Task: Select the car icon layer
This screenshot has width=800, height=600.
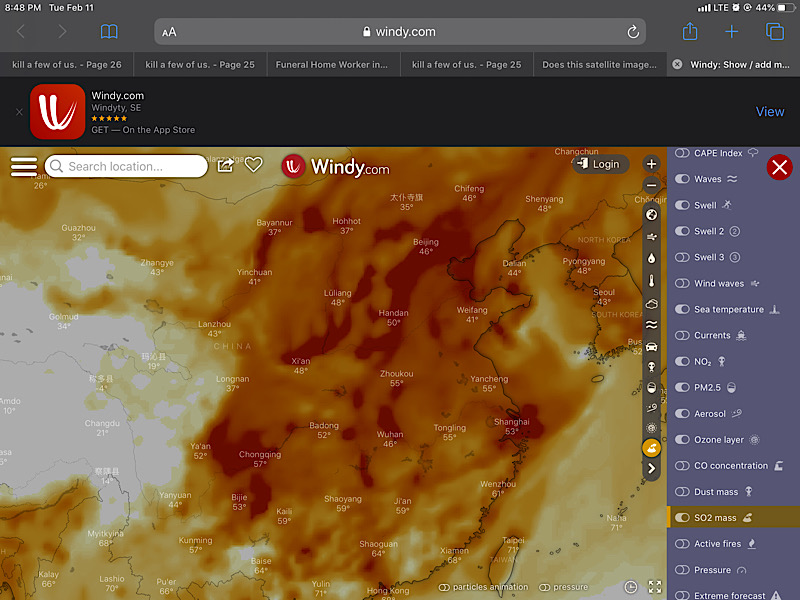Action: (652, 347)
